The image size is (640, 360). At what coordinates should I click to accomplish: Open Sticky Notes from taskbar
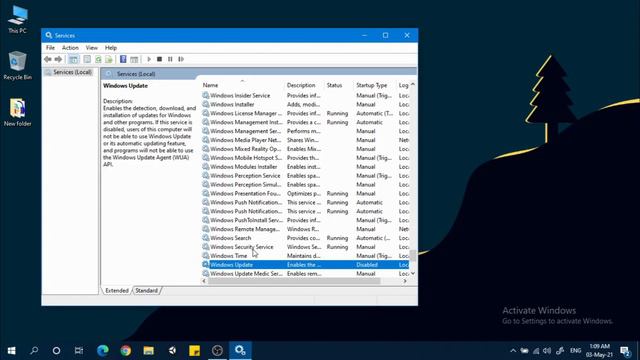194,351
